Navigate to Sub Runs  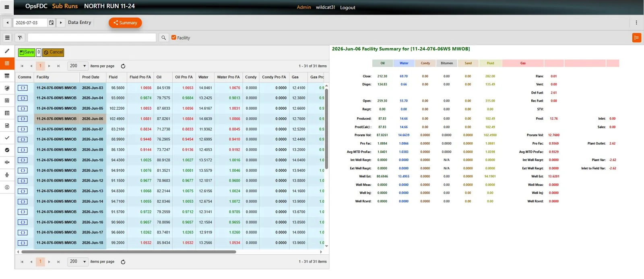tap(65, 6)
